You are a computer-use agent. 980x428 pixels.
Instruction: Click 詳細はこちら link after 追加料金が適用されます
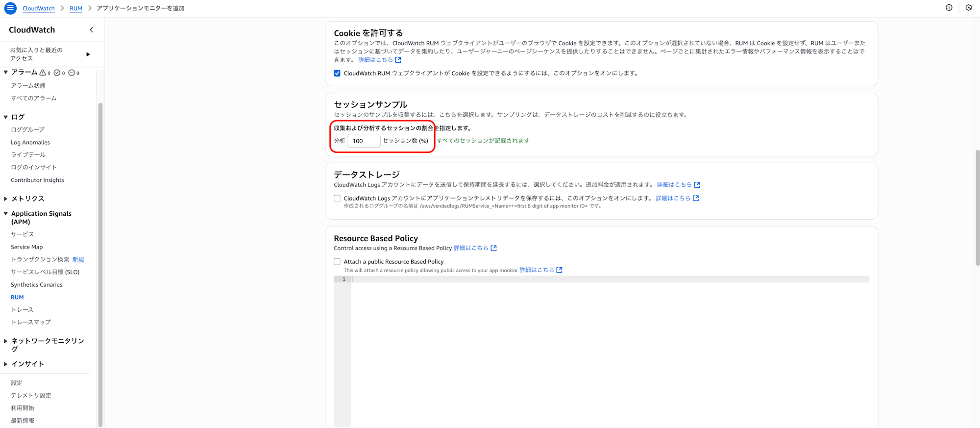[674, 185]
